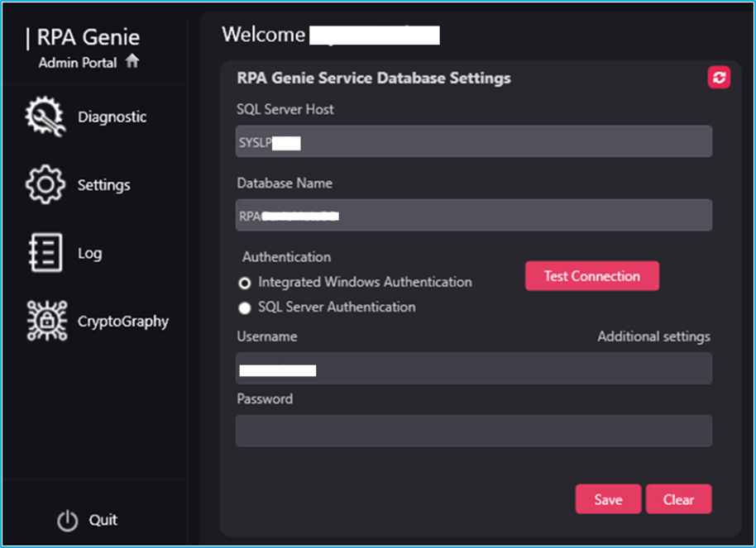
Task: Go to the Settings menu label
Action: tap(104, 185)
